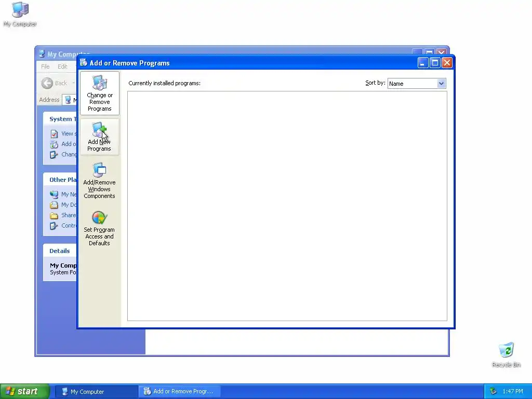
Task: Click Details panel header in My Computer
Action: [60, 251]
